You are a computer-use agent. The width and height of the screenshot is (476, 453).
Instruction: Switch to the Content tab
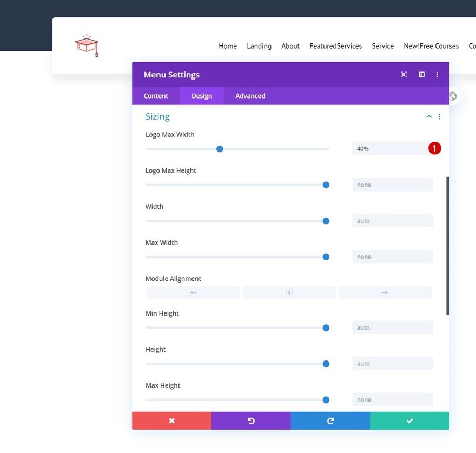point(156,96)
